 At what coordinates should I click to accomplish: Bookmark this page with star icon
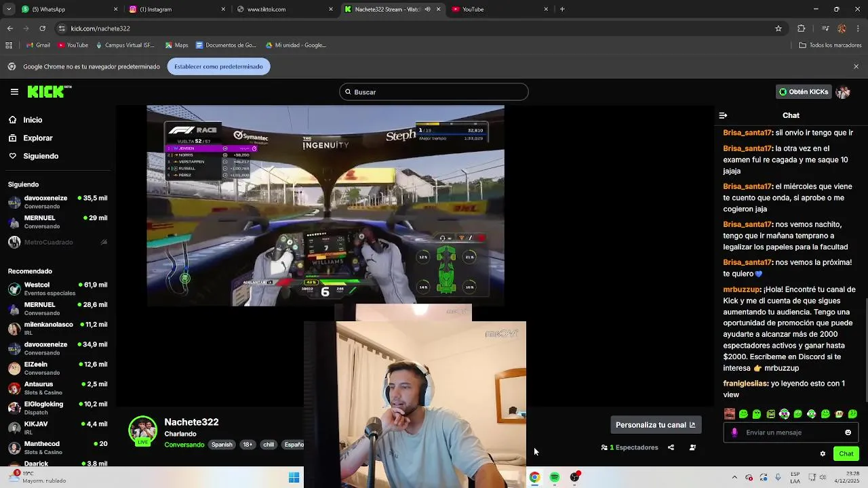[x=778, y=28]
